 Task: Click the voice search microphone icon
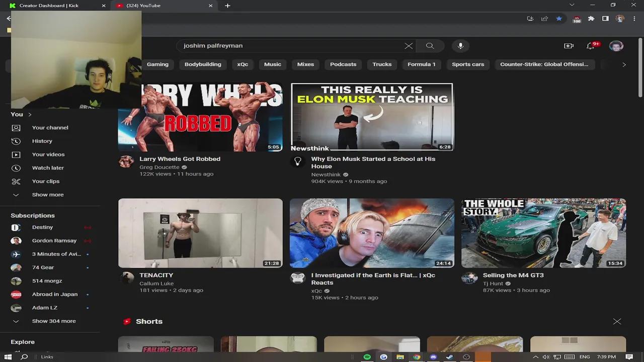[460, 46]
